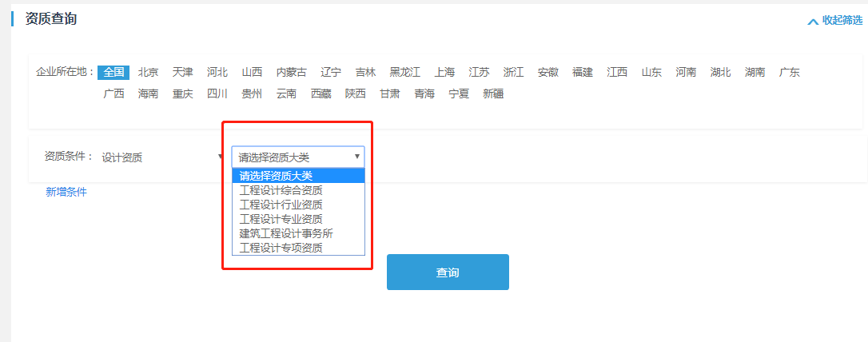Open the 设计资质 condition dropdown
The height and width of the screenshot is (342, 868).
tap(160, 157)
